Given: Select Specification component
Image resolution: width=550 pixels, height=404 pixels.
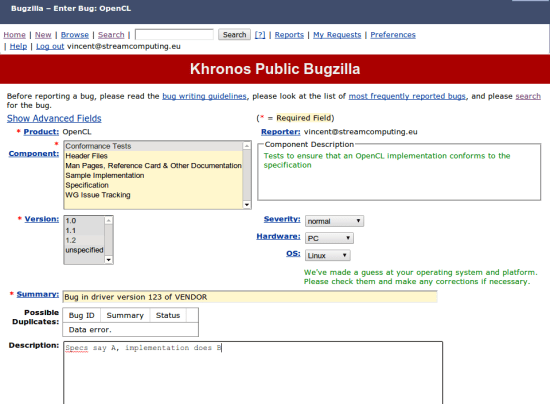Looking at the screenshot, I should click(153, 185).
